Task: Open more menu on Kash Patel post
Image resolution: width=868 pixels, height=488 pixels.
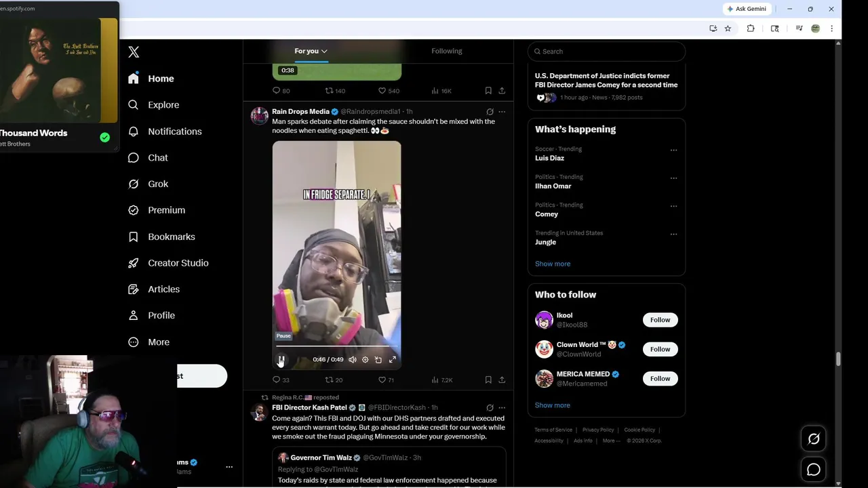Action: coord(502,408)
